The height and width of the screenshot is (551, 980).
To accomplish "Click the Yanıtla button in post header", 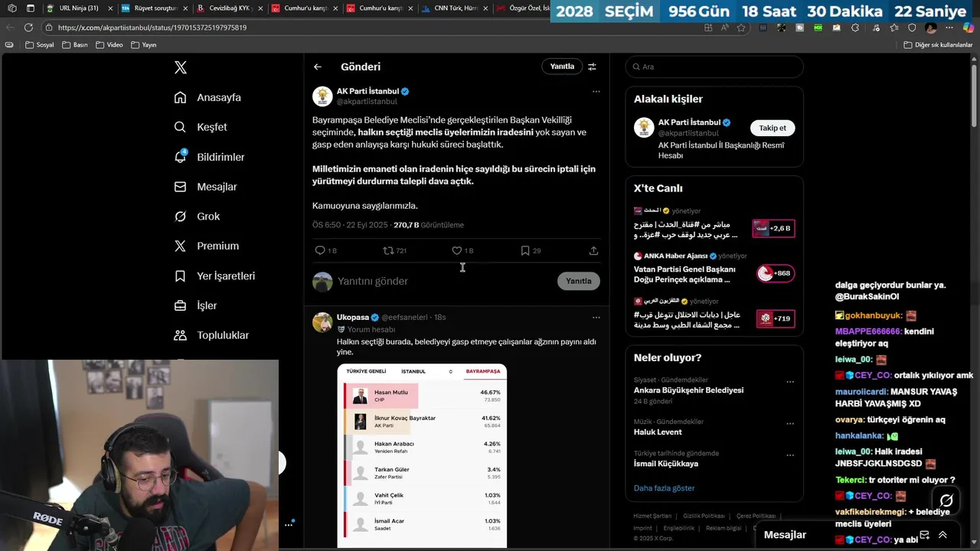I will [x=562, y=67].
